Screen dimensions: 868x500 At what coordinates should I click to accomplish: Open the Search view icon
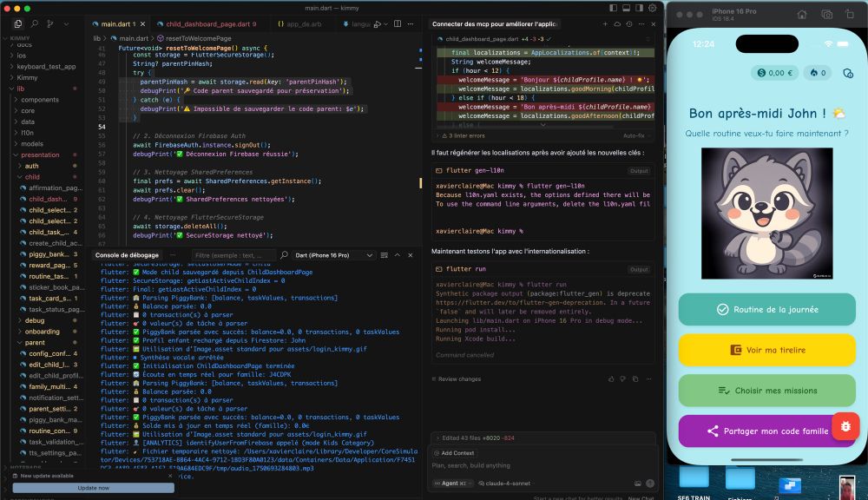[35, 23]
